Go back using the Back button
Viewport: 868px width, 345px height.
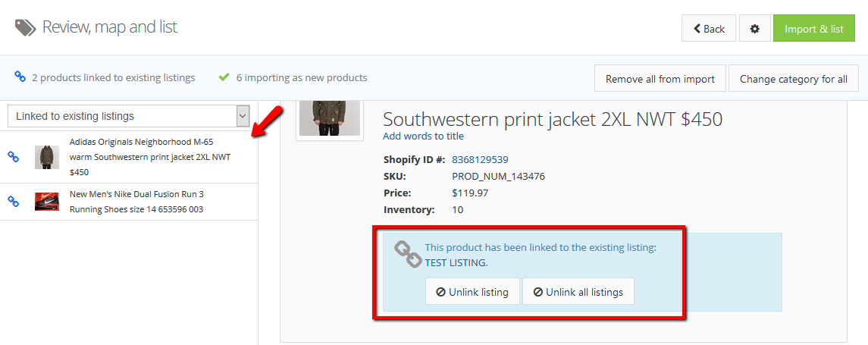point(708,29)
